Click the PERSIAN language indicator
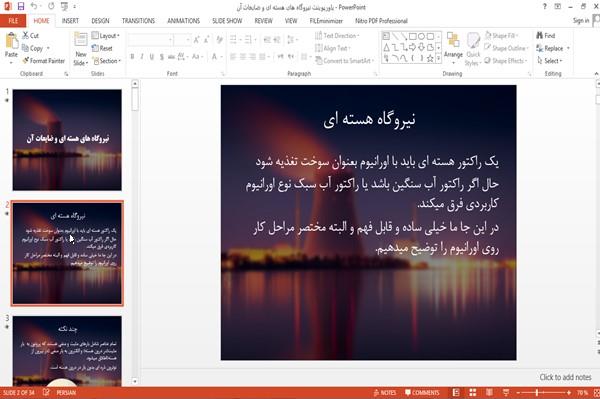The image size is (600, 399). point(66,393)
